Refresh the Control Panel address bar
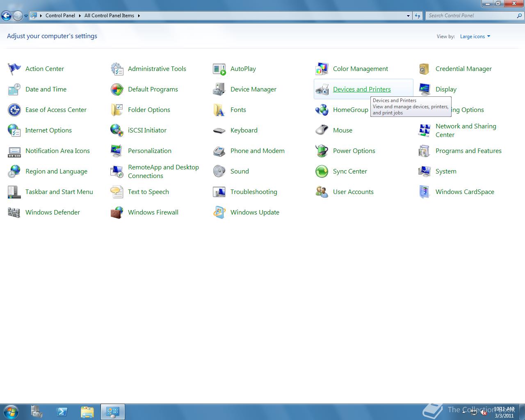 pos(418,16)
